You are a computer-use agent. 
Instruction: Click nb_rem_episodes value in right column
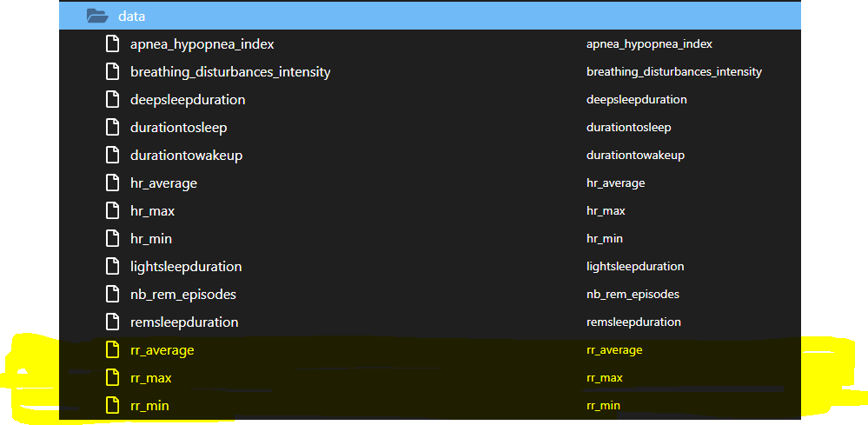[x=633, y=295]
